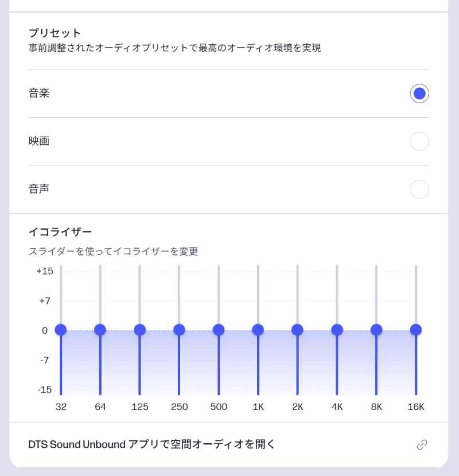Screen dimensions: 459x476
Task: Click the 映画 preset row label
Action: (x=39, y=141)
